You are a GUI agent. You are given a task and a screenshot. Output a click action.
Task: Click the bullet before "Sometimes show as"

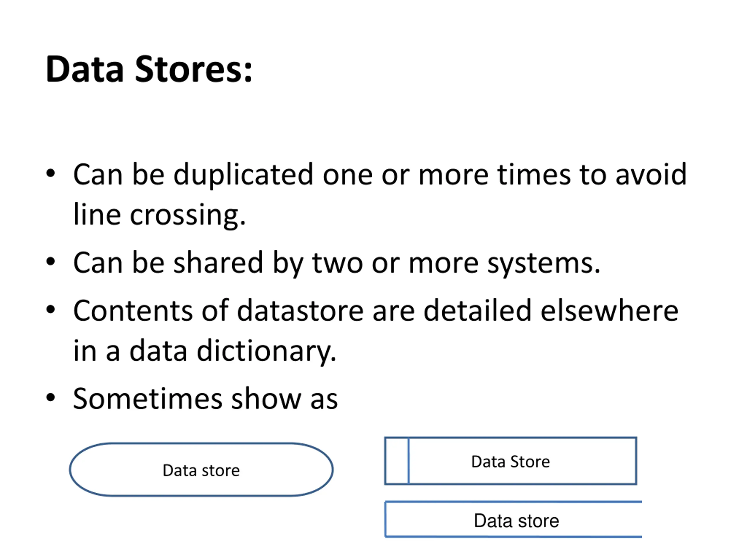(x=50, y=398)
